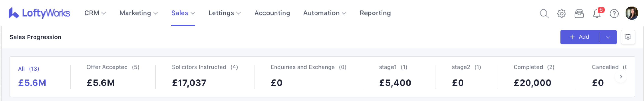Expand the CRM menu

click(x=95, y=13)
